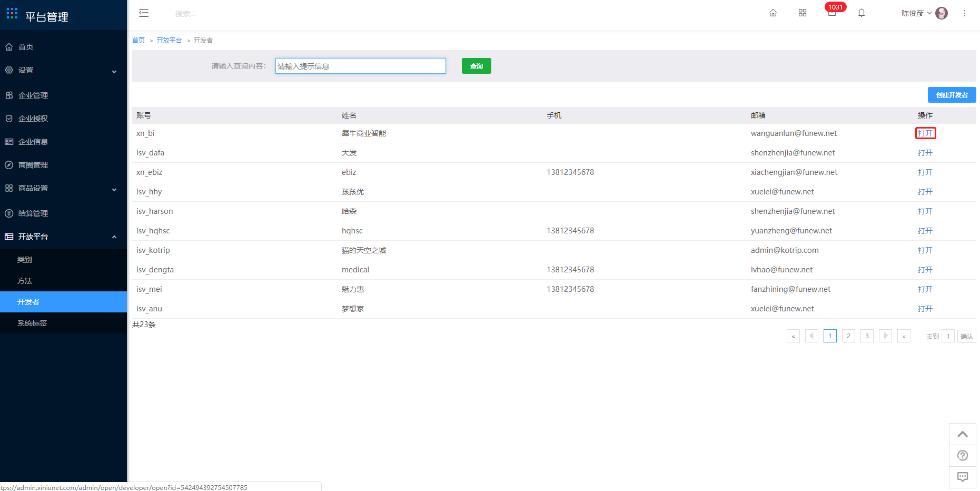The height and width of the screenshot is (491, 980).
Task: Open the isv_hqhsc developer with 打开
Action: click(x=925, y=231)
